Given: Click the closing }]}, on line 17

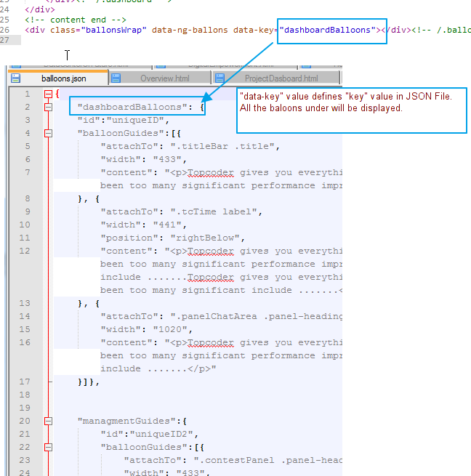Looking at the screenshot, I should (x=89, y=382).
